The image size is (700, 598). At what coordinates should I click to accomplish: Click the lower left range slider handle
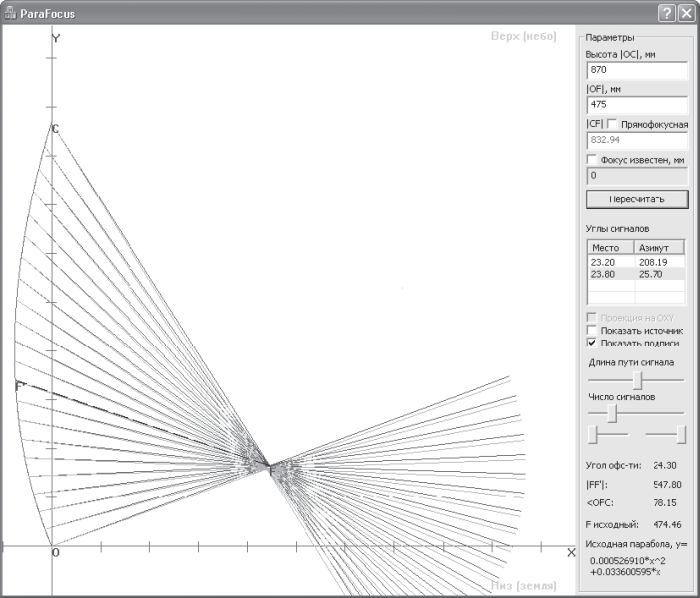click(x=592, y=434)
